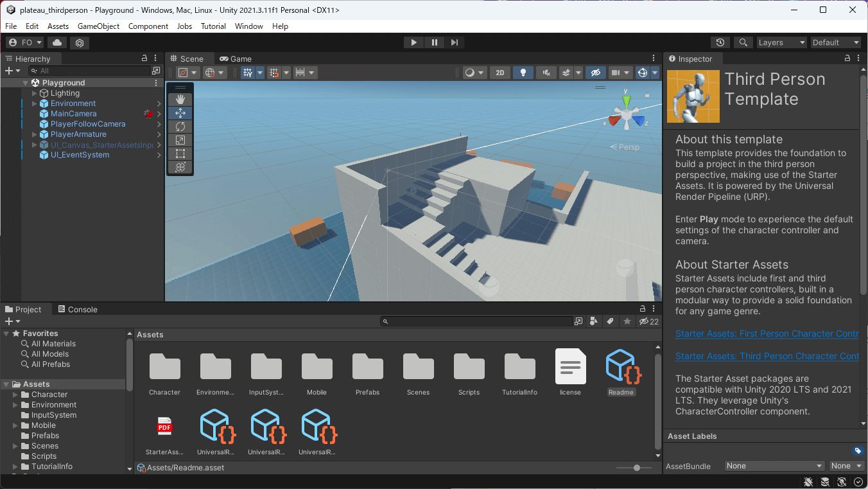Toggle scene lighting bulb
This screenshot has height=489, width=868.
[523, 73]
